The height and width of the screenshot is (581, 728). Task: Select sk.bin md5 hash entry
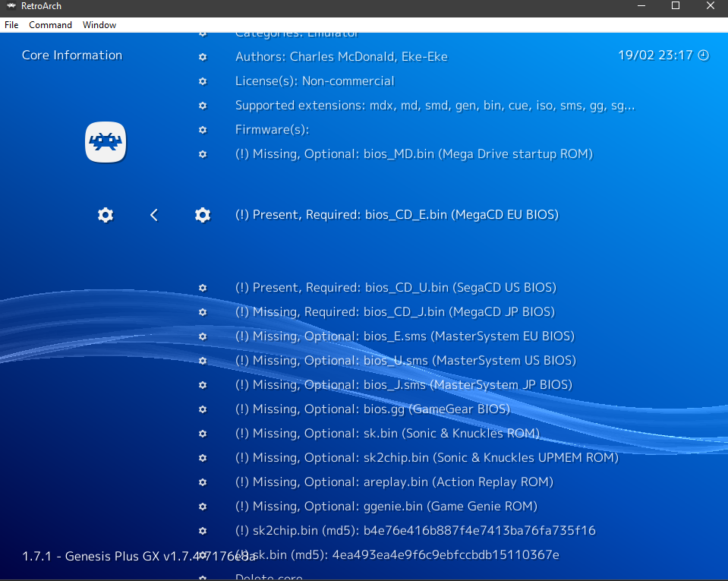coord(398,555)
